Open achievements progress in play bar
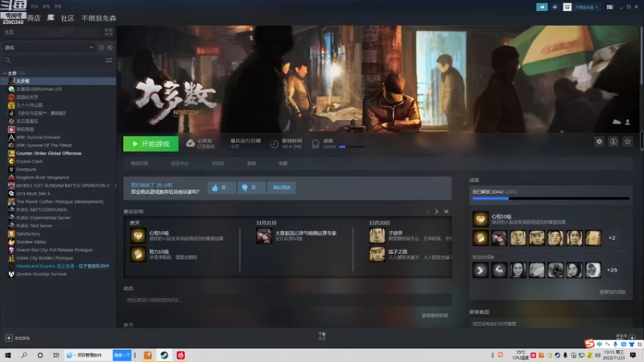644x362 pixels. tap(339, 143)
